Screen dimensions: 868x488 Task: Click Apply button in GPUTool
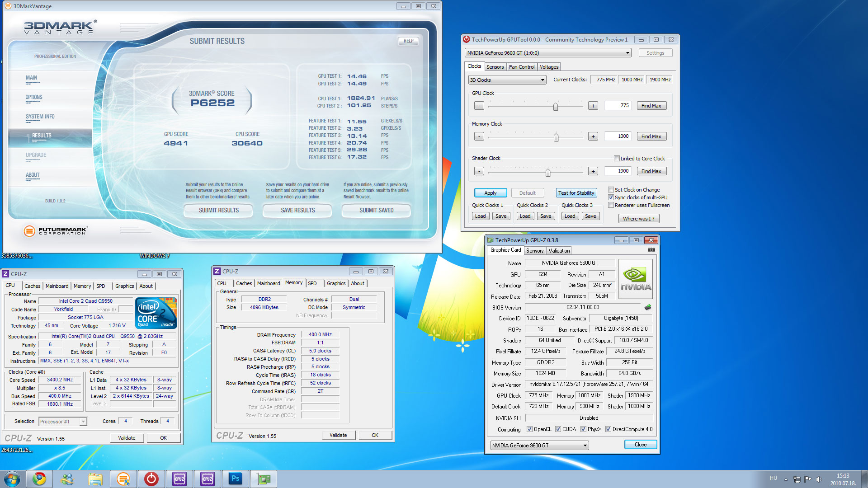tap(491, 193)
